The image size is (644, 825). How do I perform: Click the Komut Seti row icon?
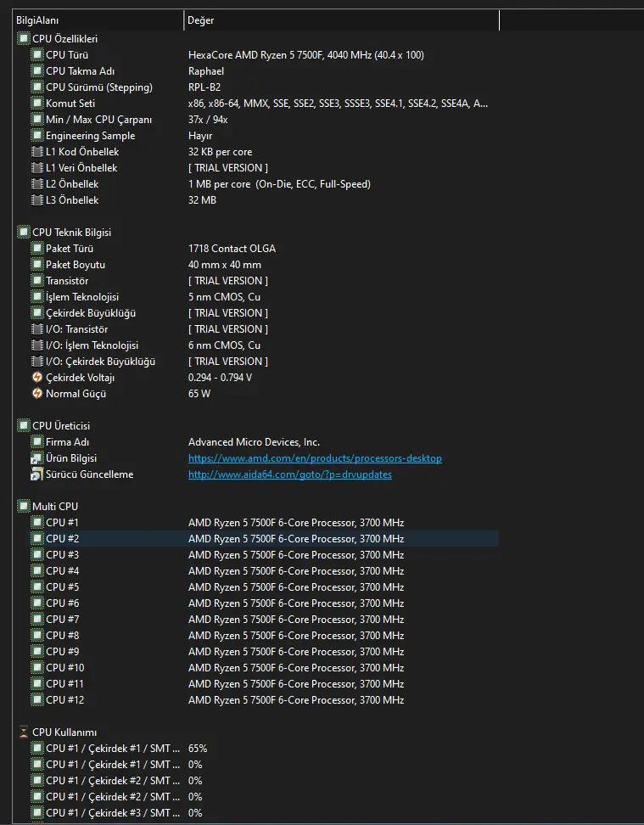tap(36, 104)
